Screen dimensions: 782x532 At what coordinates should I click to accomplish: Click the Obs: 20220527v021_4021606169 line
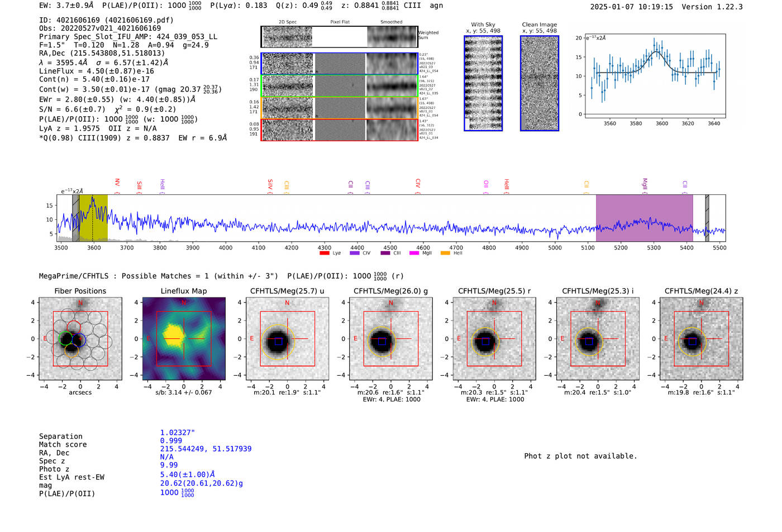100,28
